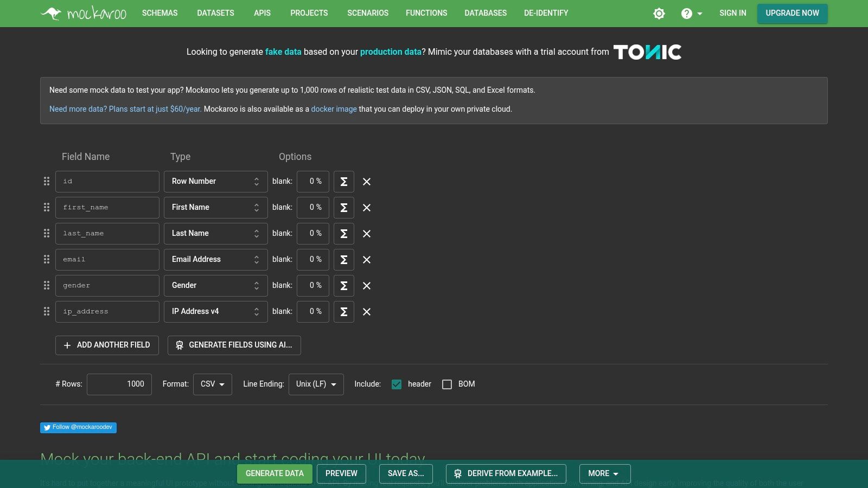Click the number of rows input field
The height and width of the screenshot is (488, 868).
tap(119, 384)
